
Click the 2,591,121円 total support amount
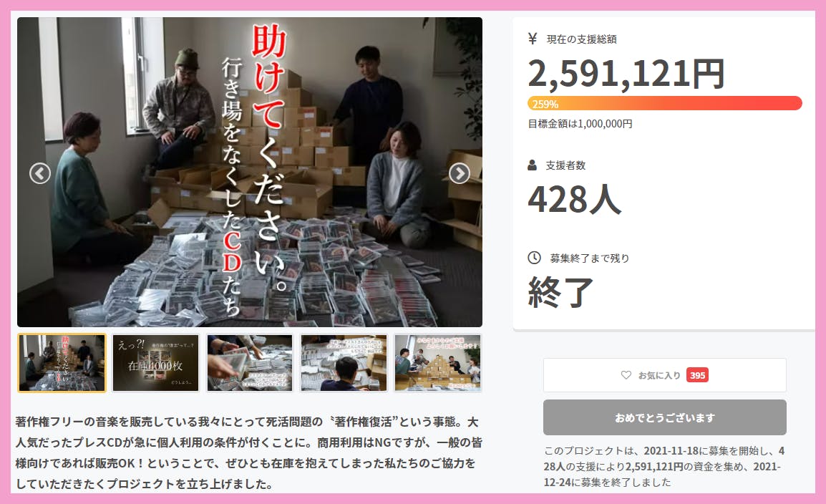point(626,73)
